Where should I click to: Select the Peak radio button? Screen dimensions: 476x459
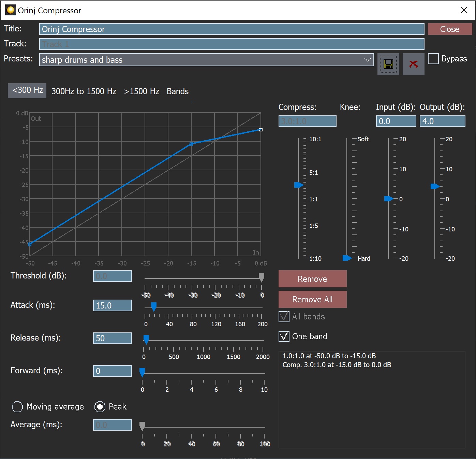pos(100,407)
